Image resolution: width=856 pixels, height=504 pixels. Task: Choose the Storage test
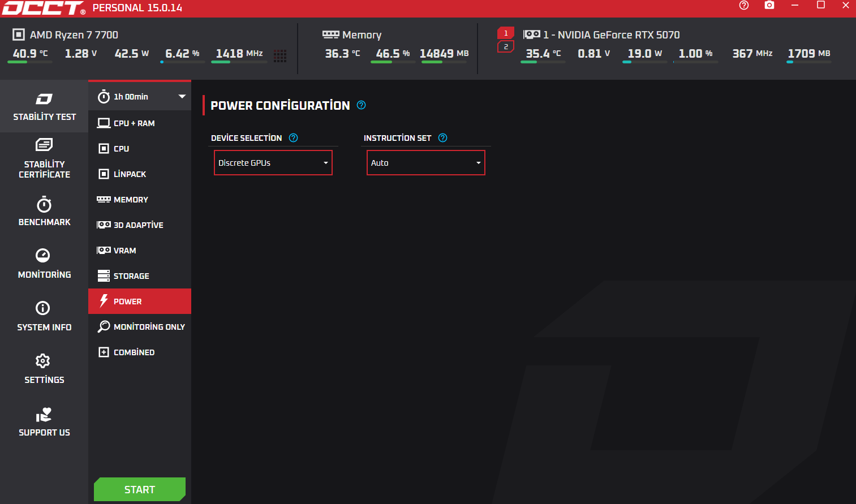[x=140, y=276]
